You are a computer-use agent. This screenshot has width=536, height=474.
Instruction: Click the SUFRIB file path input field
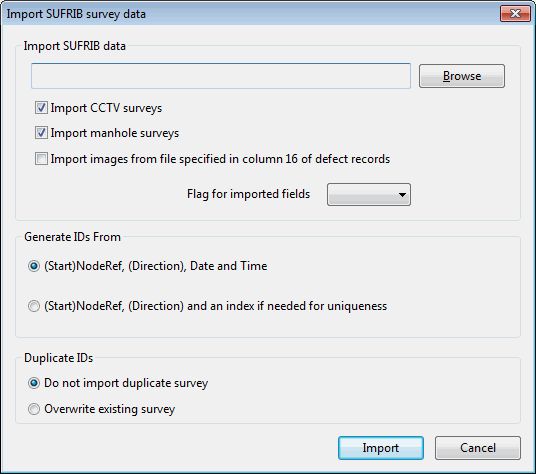coord(221,76)
